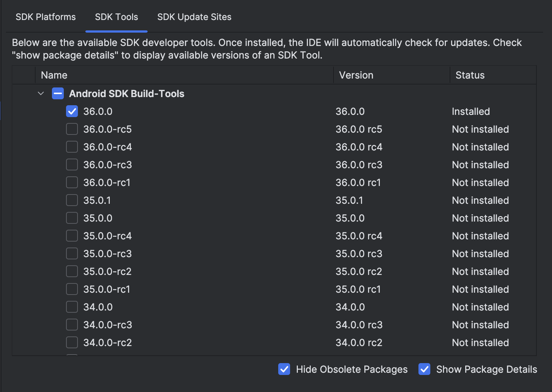Select the 35.0.1 row name
This screenshot has height=392, width=552.
tap(97, 200)
